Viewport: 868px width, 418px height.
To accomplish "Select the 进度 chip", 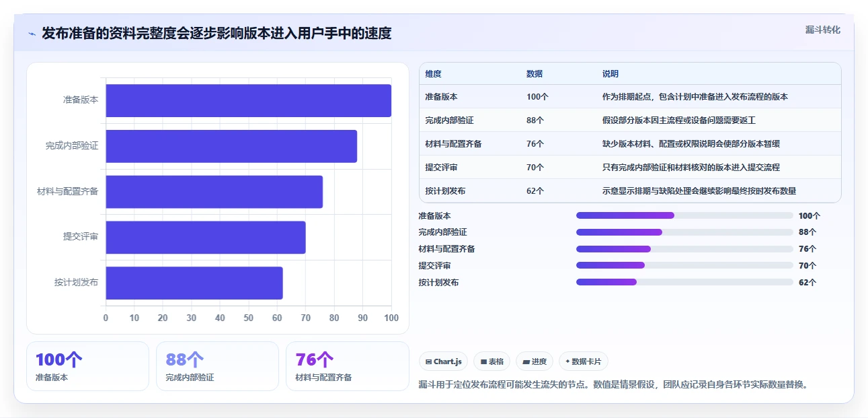I will [535, 361].
